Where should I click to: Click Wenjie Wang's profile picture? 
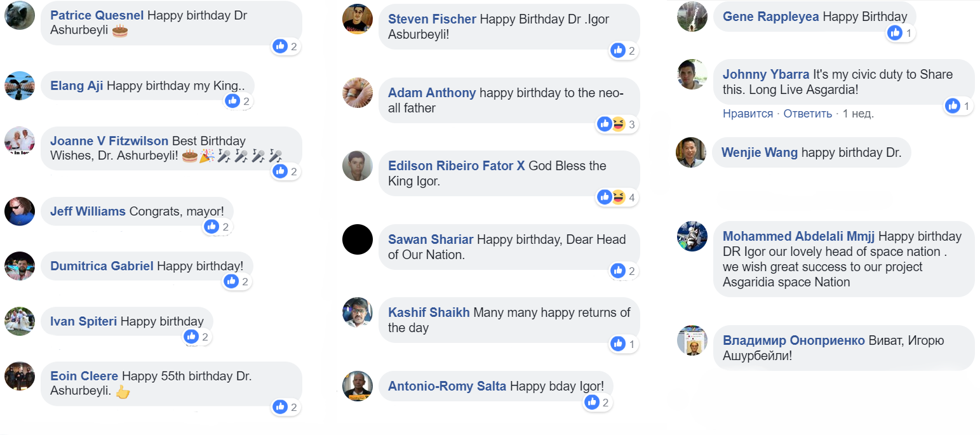(x=691, y=152)
